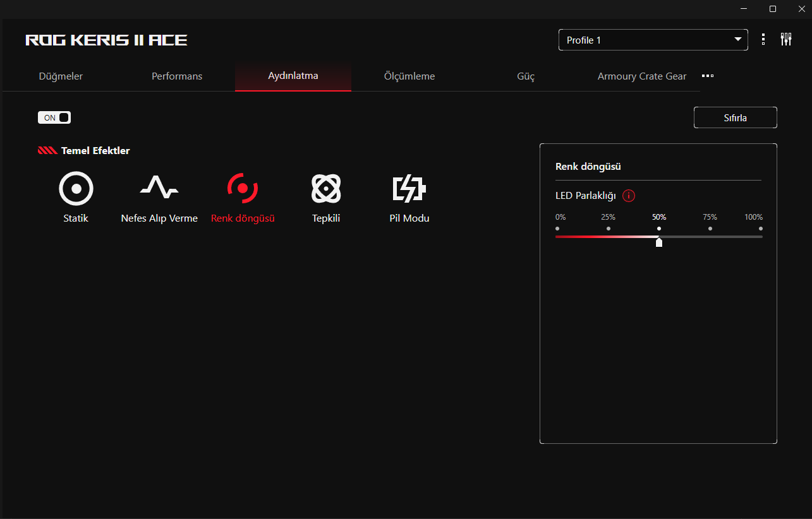Set LED brightness to 0% mark
812x519 pixels.
pos(557,229)
